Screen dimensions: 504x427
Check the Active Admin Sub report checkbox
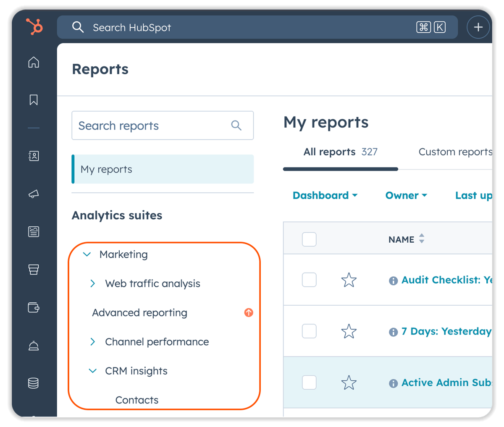point(309,382)
